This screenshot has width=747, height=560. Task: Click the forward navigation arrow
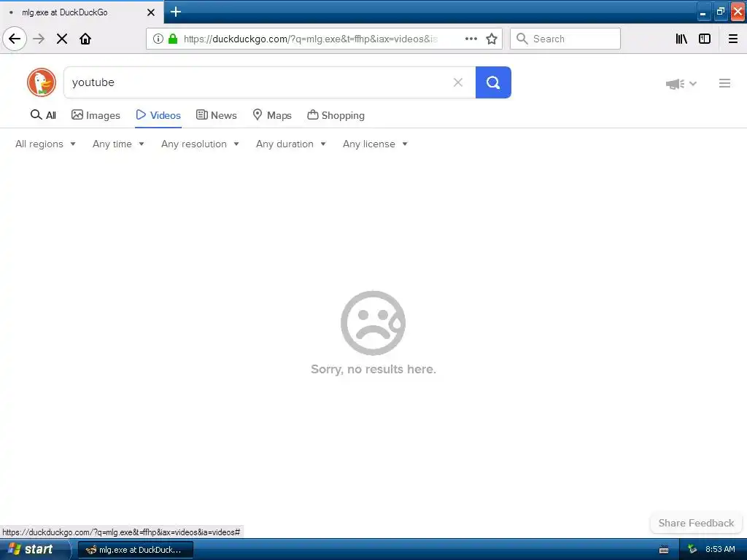click(39, 39)
